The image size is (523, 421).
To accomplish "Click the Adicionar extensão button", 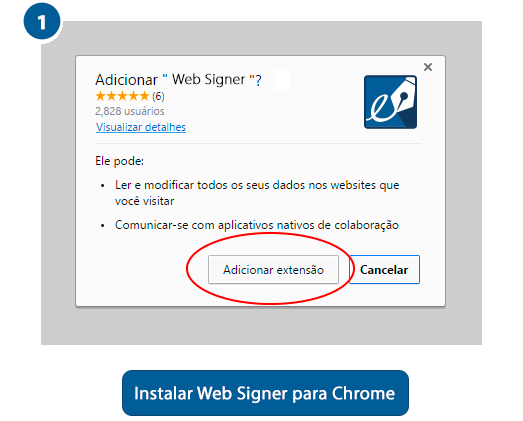I will coord(273,270).
